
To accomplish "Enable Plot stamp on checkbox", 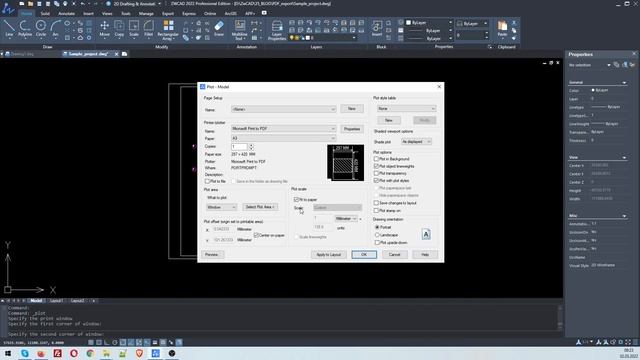I will pyautogui.click(x=376, y=211).
